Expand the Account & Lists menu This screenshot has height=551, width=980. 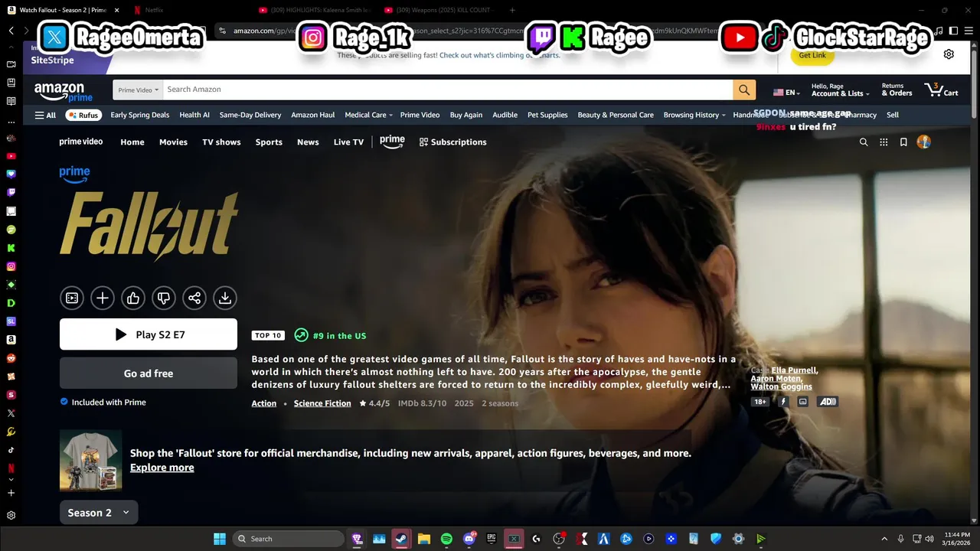(x=841, y=90)
